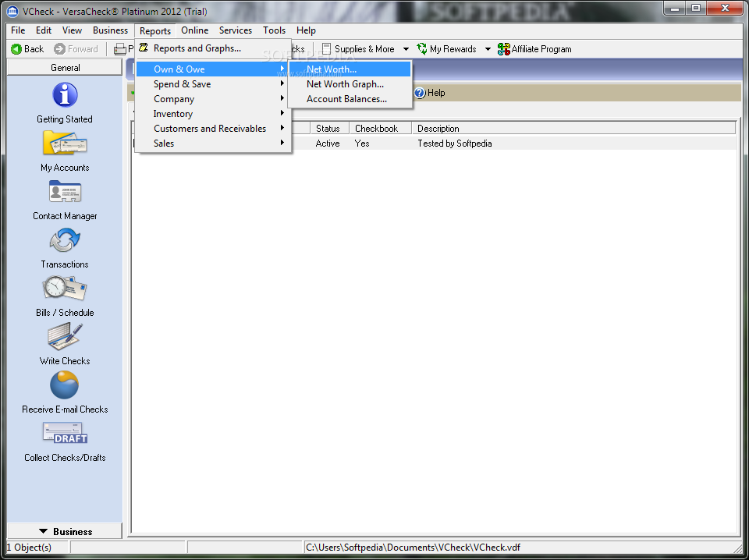Viewport: 749px width, 560px height.
Task: Open the Tools menu
Action: pyautogui.click(x=274, y=30)
